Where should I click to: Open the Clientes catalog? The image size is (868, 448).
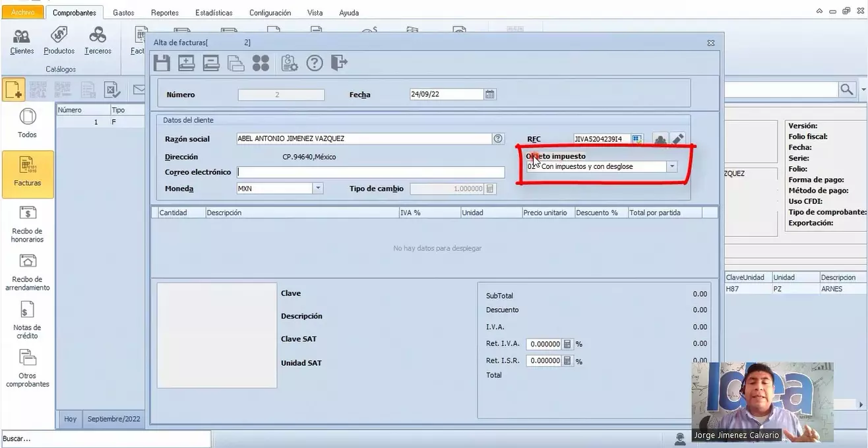click(22, 40)
